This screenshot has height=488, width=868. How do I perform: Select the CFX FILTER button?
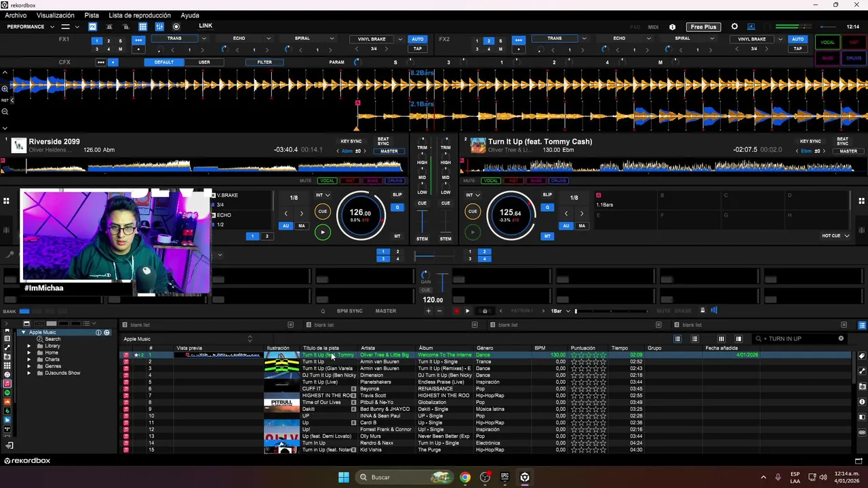(x=264, y=62)
